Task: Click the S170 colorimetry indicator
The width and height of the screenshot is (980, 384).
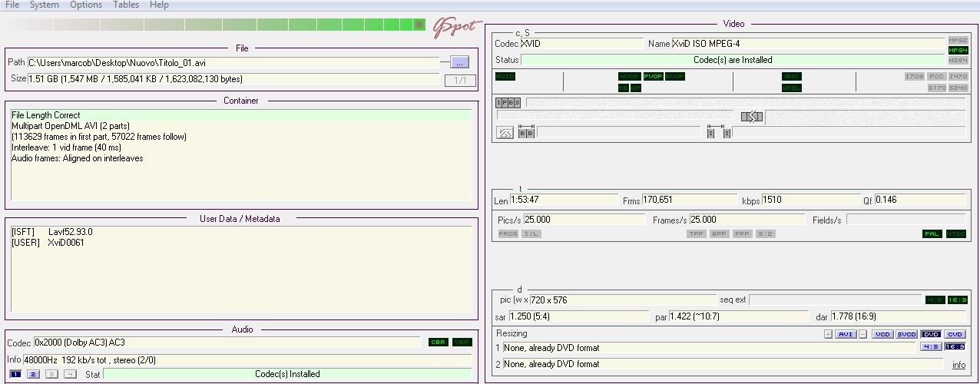Action: [x=936, y=88]
